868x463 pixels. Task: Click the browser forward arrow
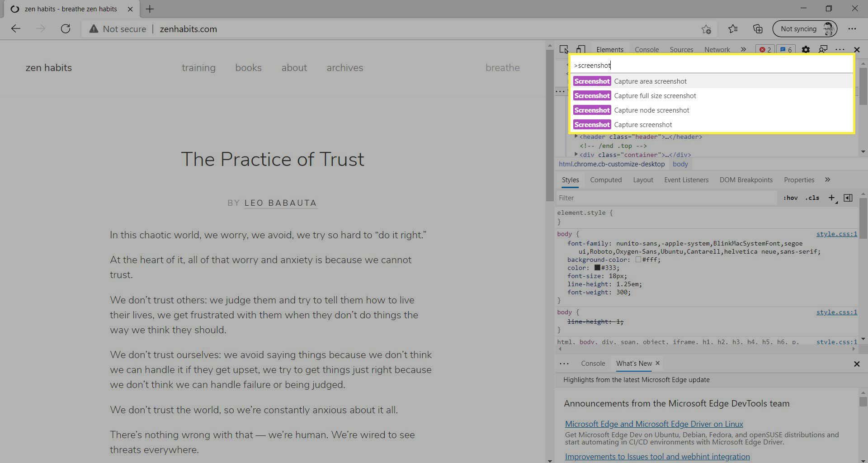[x=41, y=29]
